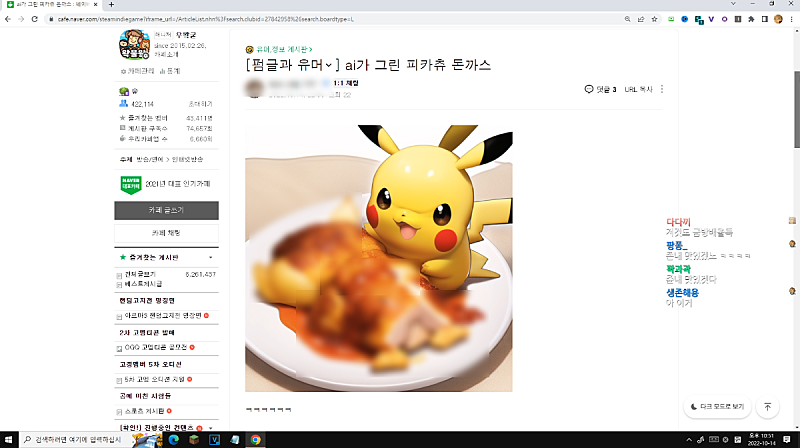Click the purple V extension icon
Viewport: 800px width, 448px height.
(x=711, y=19)
